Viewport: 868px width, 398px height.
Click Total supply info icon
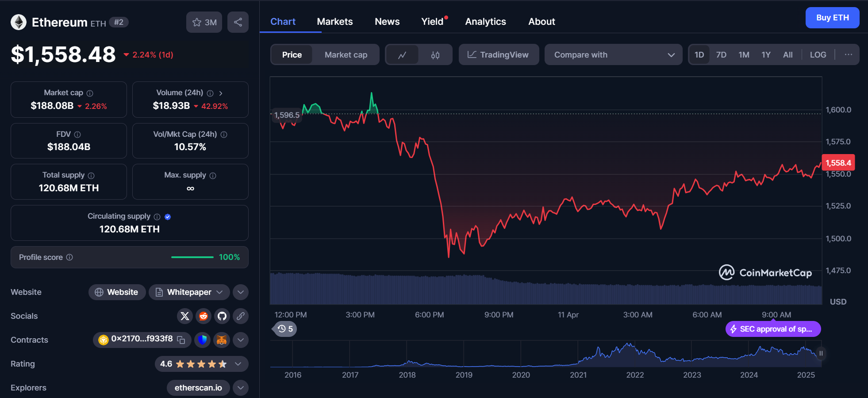tap(91, 175)
